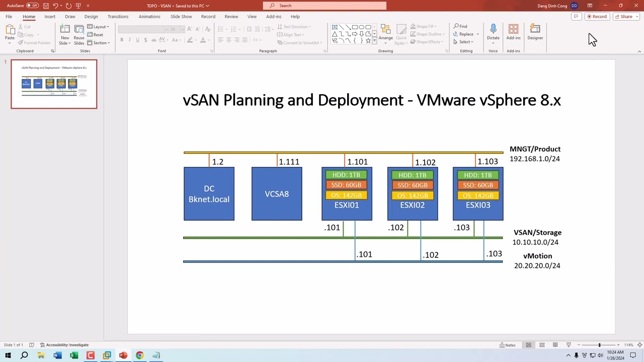644x362 pixels.
Task: Click the Numbering list icon
Action: coord(233,29)
